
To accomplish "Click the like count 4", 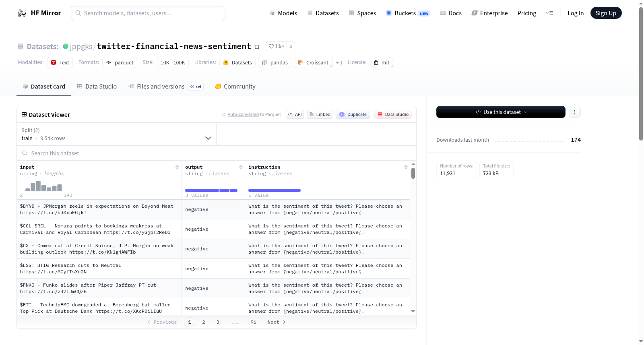I will (x=291, y=46).
